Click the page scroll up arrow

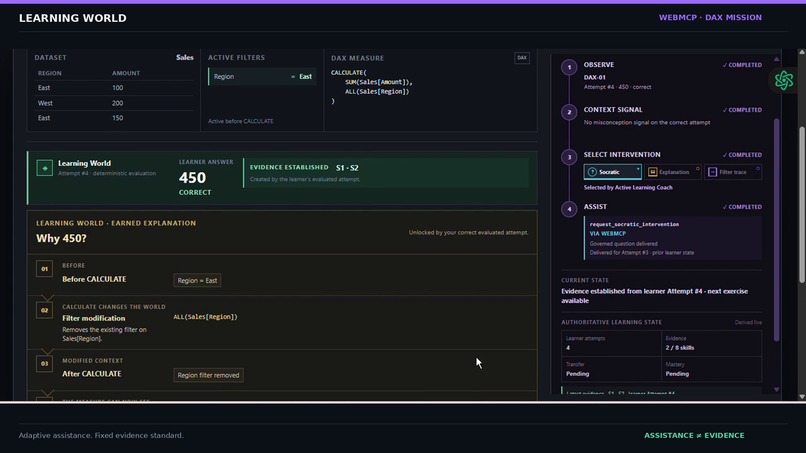coord(802,52)
